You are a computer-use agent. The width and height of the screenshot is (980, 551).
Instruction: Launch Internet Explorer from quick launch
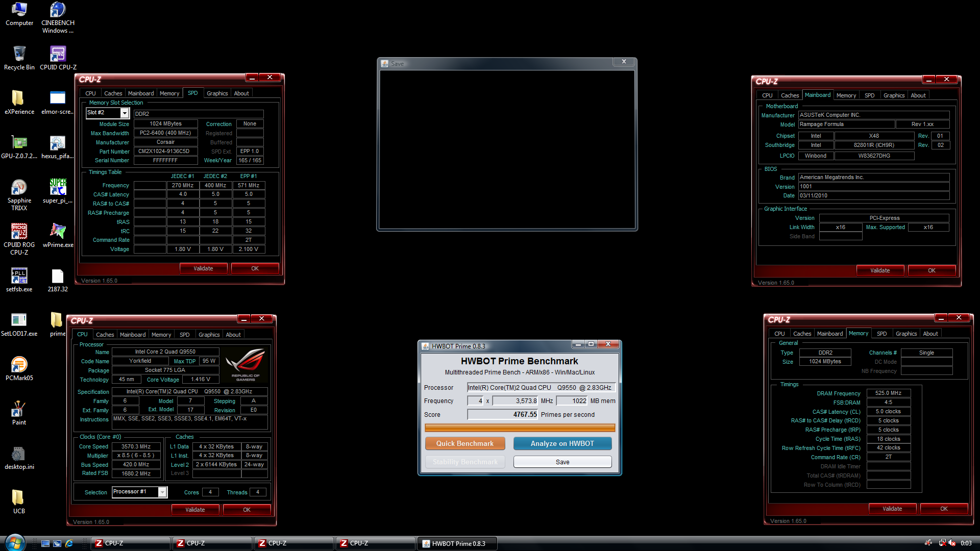tap(69, 544)
